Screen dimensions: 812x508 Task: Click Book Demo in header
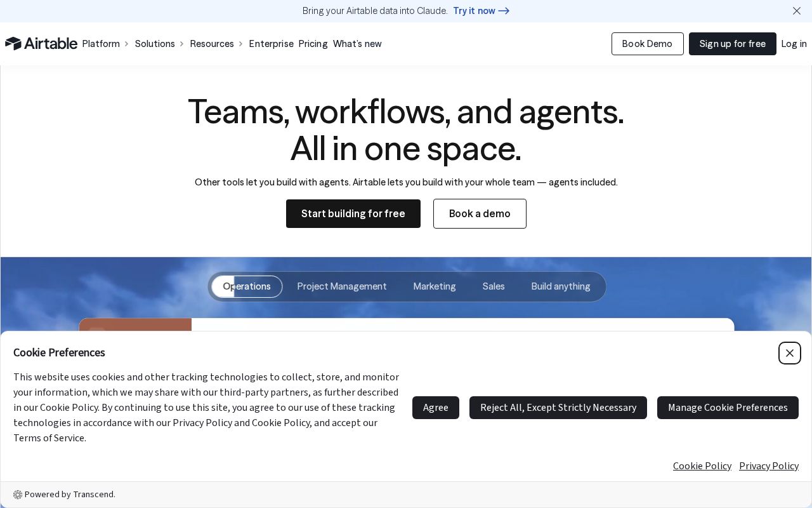(647, 44)
